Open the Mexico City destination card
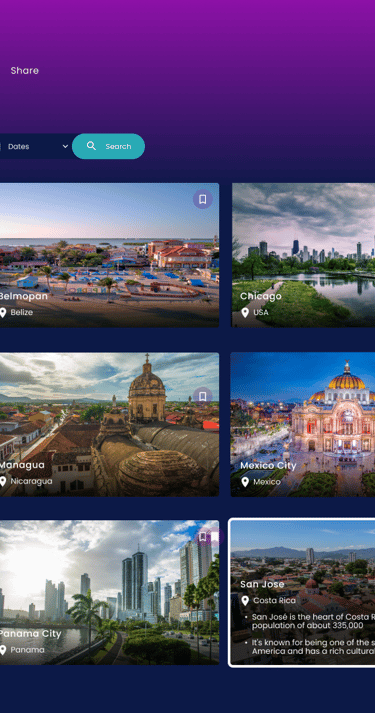The image size is (375, 713). [303, 424]
